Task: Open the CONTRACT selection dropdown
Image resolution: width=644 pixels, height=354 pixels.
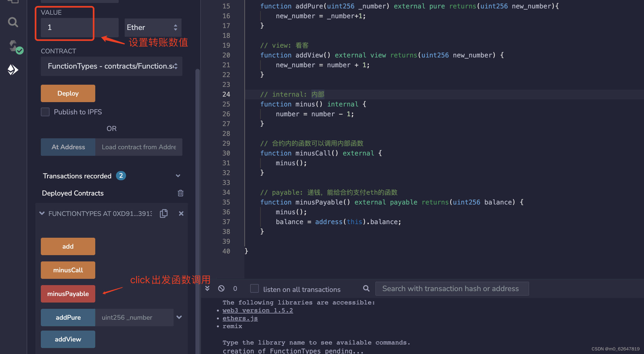Action: (111, 66)
